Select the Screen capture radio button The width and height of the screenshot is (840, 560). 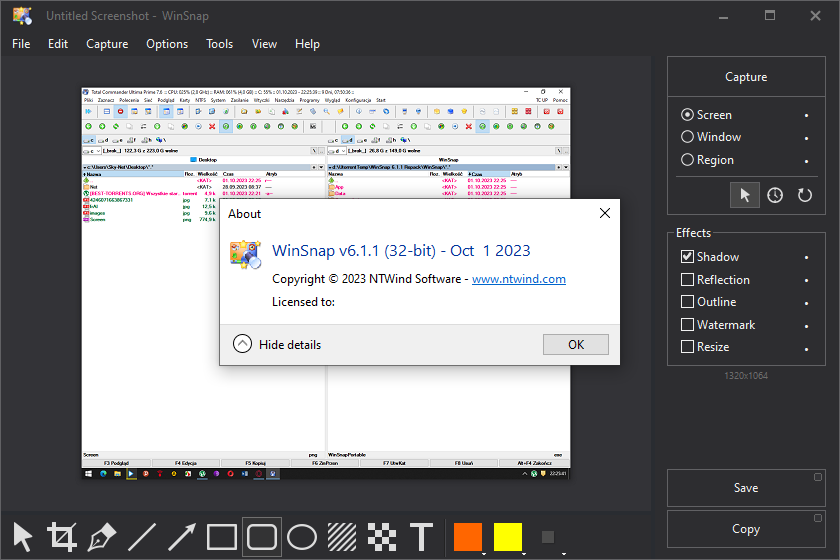tap(687, 115)
